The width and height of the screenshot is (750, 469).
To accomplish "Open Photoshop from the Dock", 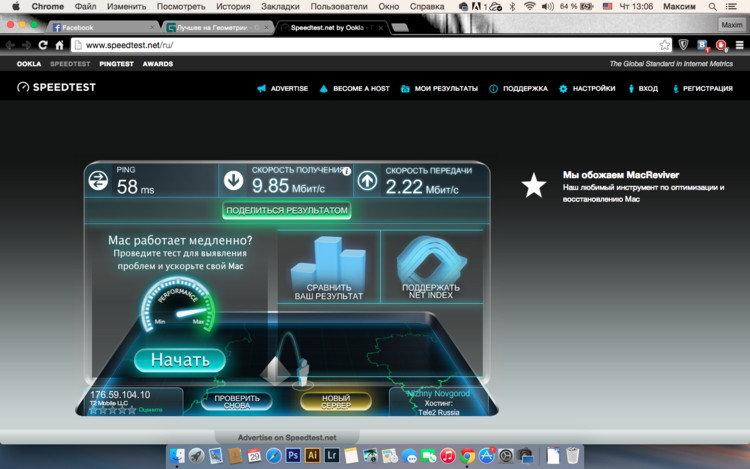I will [293, 456].
